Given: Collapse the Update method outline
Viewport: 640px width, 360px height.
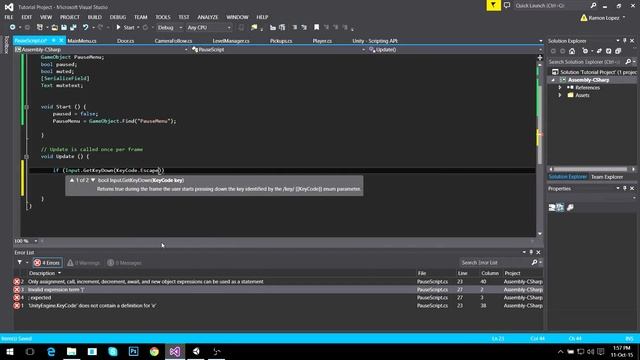Looking at the screenshot, I should (x=27, y=157).
